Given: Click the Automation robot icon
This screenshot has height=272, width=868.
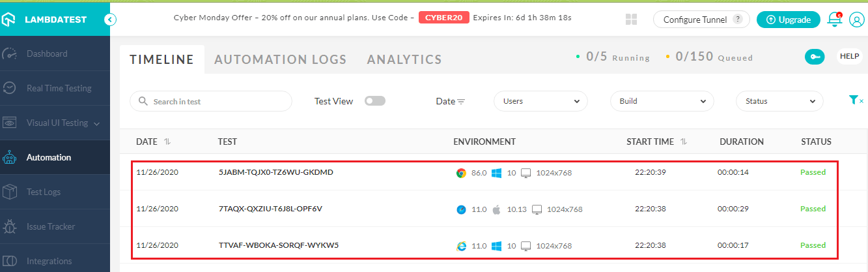Looking at the screenshot, I should tap(10, 157).
